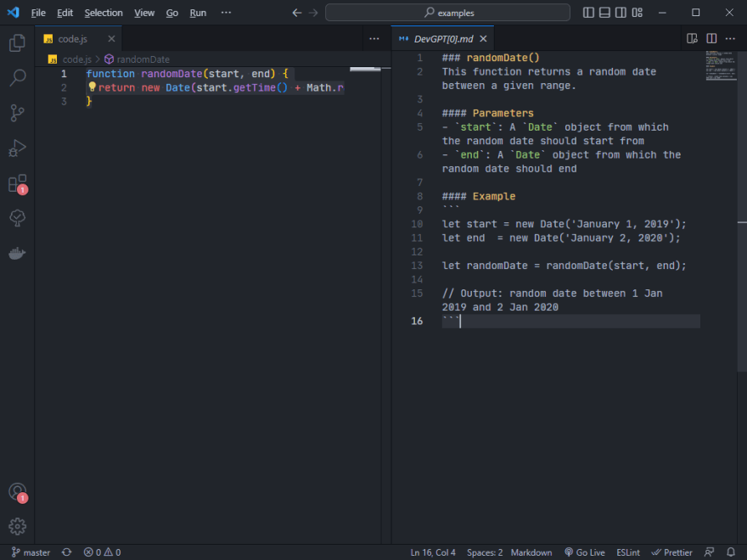
Task: Open more actions for left editor group
Action: [374, 38]
